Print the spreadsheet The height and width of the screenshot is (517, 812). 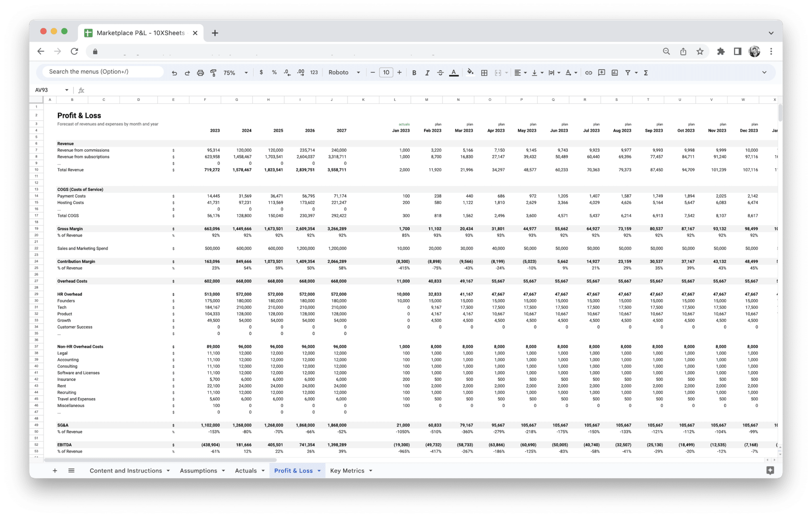click(200, 73)
